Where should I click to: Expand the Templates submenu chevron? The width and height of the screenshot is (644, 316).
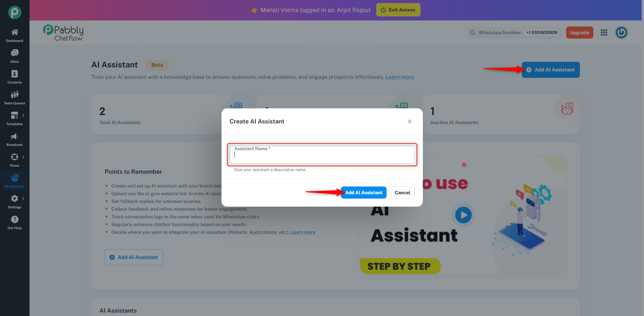(x=23, y=115)
